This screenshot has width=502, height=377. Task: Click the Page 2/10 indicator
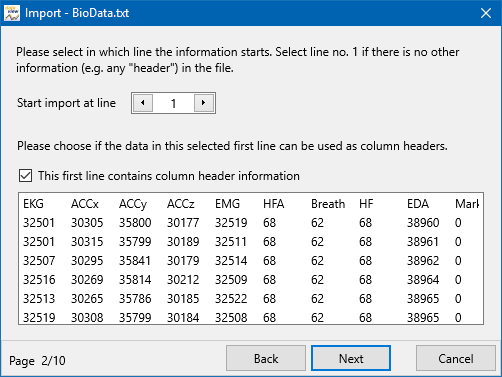(37, 361)
